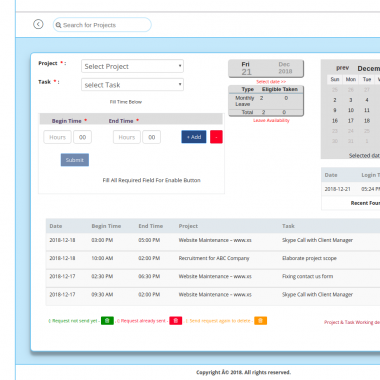380x380 pixels.
Task: Click the Begin Time Hours field
Action: point(57,137)
